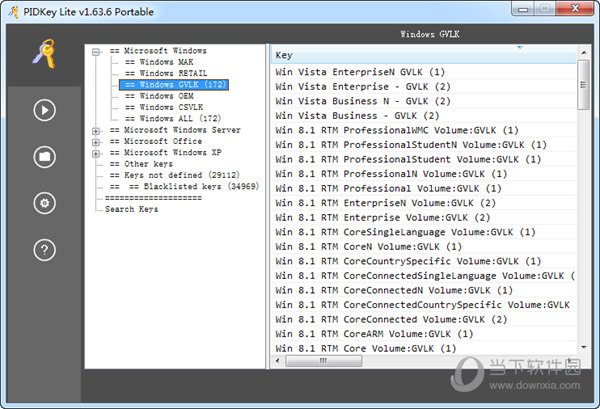Viewport: 600px width, 409px height.
Task: Click the Key column header
Action: point(424,55)
